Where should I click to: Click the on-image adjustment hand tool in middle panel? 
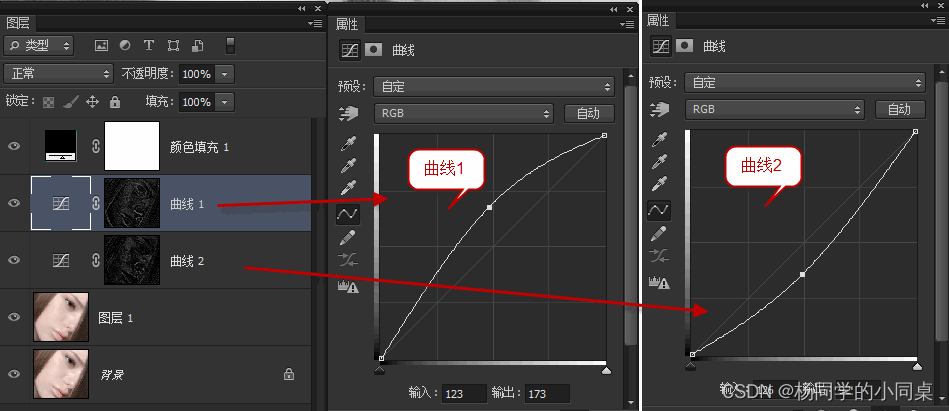(349, 113)
